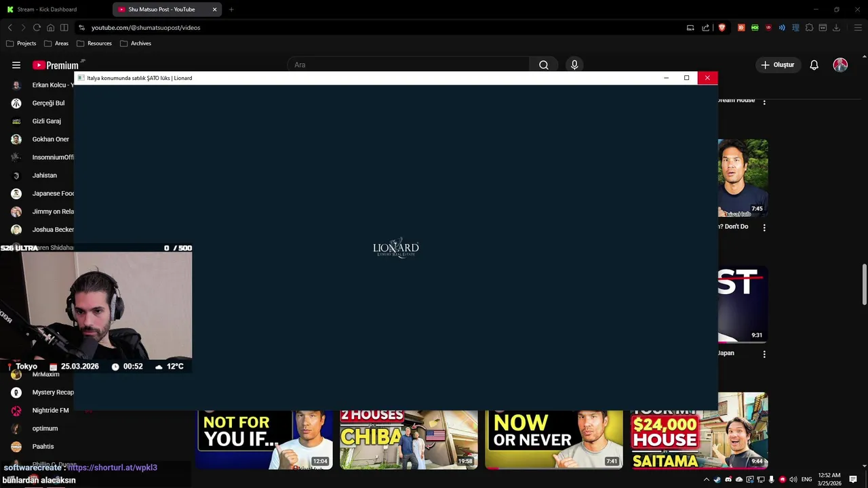Open the volume speaker tray icon
Image resolution: width=868 pixels, height=488 pixels.
tap(793, 480)
